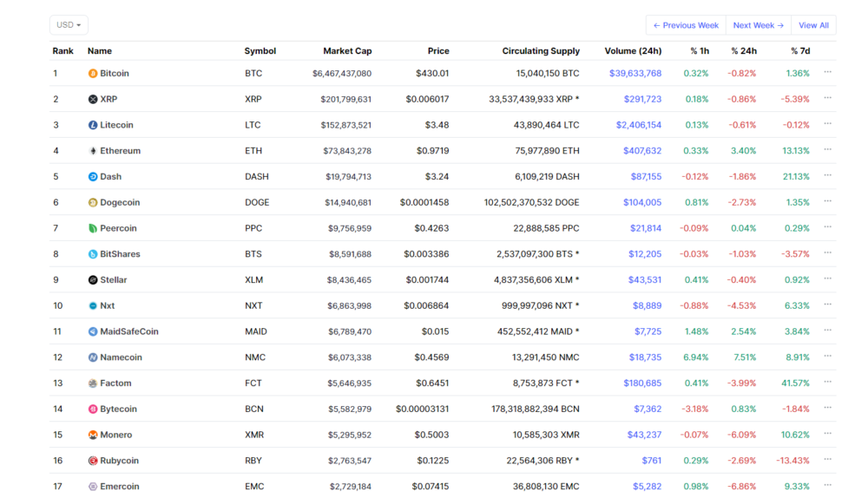Open the Ethereum name link
The height and width of the screenshot is (498, 868).
[120, 151]
